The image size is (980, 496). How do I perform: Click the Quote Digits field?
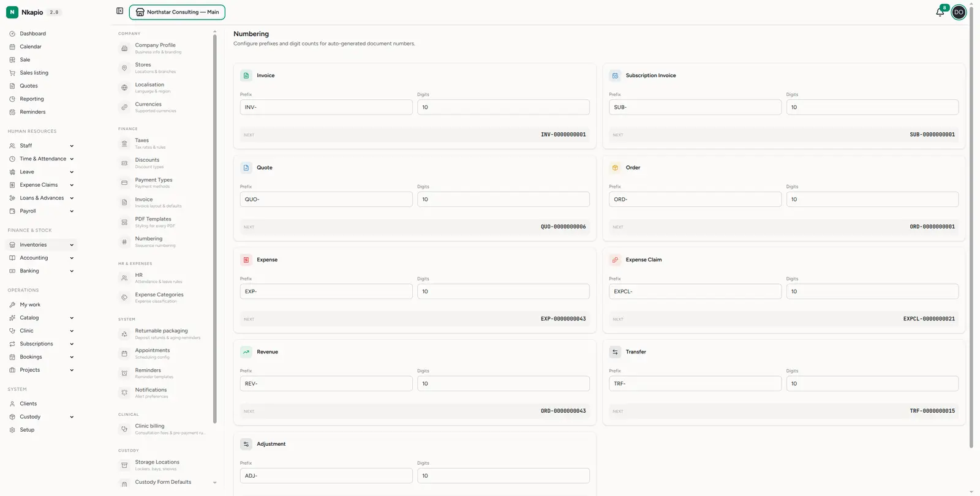click(x=503, y=200)
